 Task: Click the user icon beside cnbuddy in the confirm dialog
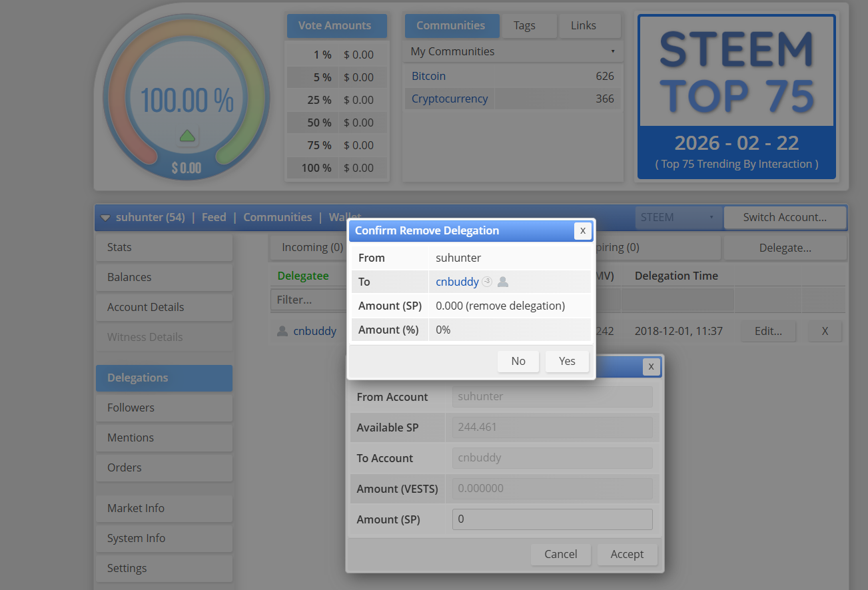(x=503, y=282)
